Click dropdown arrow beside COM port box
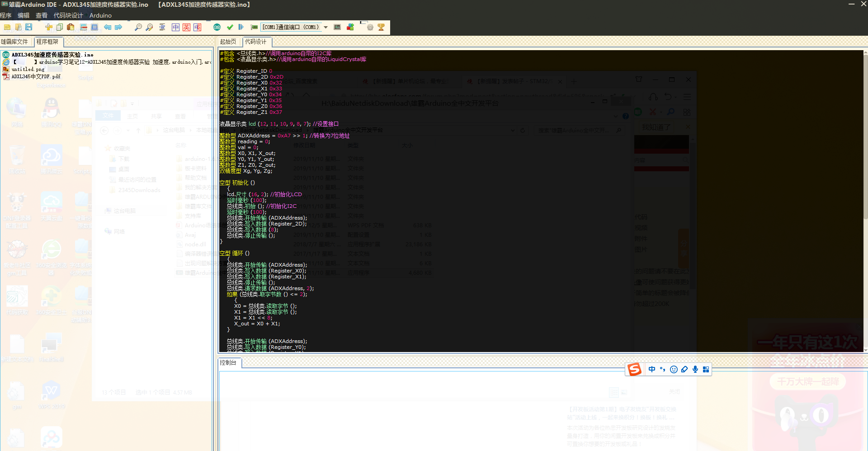The height and width of the screenshot is (451, 868). [x=325, y=27]
